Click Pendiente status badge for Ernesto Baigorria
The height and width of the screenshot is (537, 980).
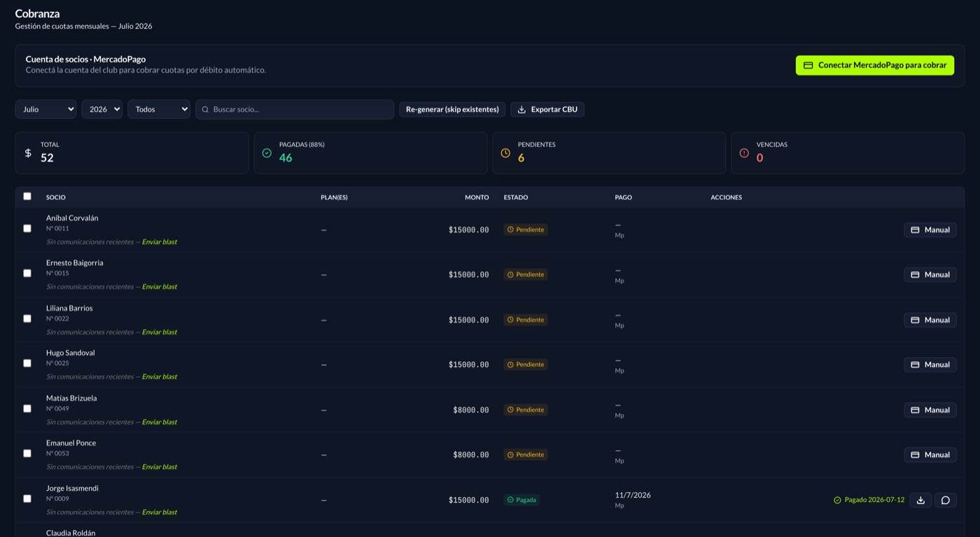(x=526, y=274)
